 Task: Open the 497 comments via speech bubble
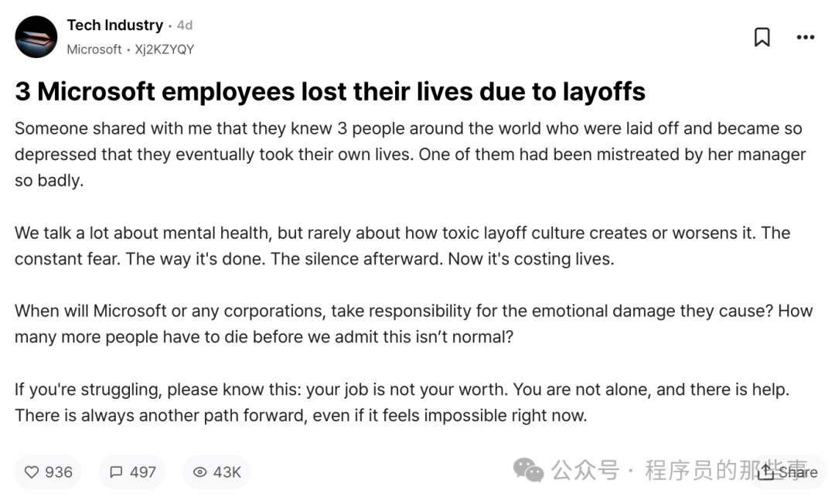pyautogui.click(x=116, y=472)
